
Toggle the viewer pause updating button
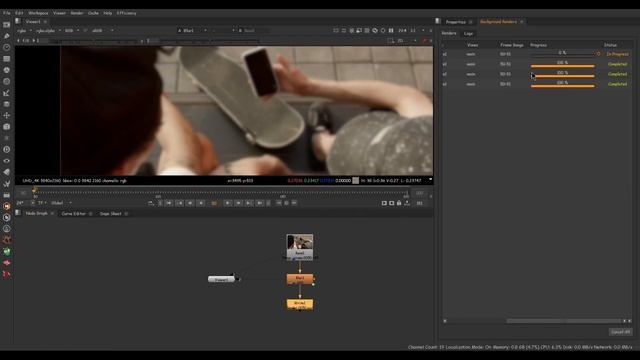tap(391, 30)
